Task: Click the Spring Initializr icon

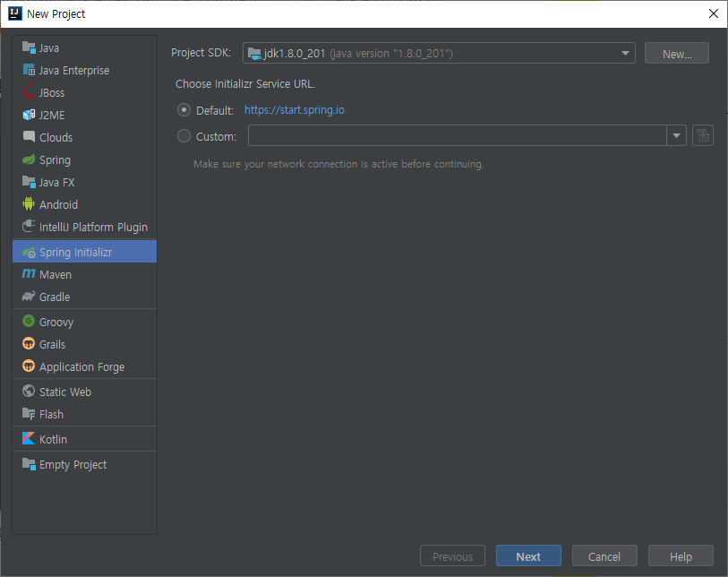Action: click(29, 252)
